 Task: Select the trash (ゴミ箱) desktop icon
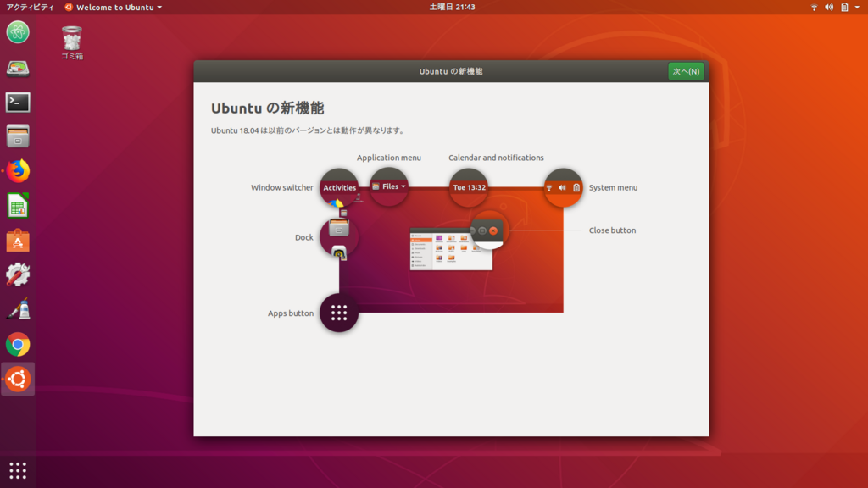tap(72, 42)
